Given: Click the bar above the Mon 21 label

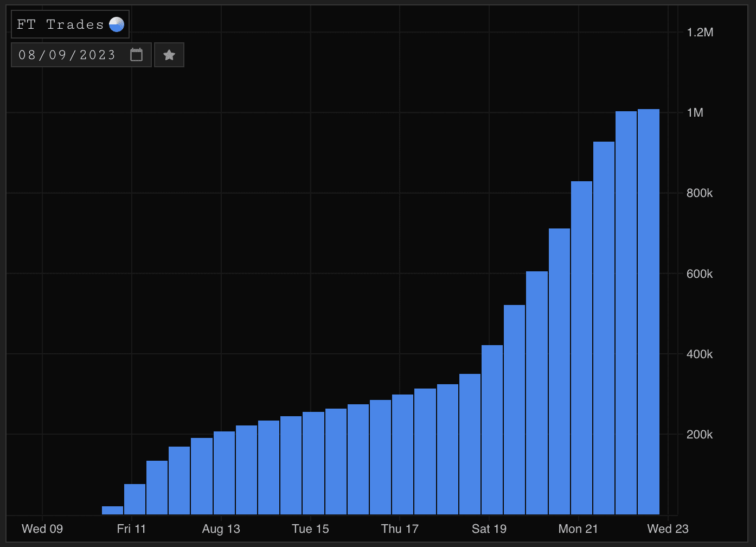Looking at the screenshot, I should (x=581, y=348).
